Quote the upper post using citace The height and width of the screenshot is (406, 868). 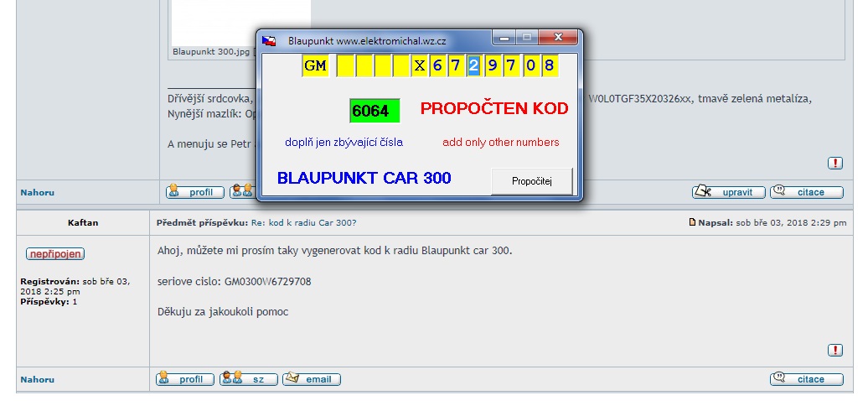pyautogui.click(x=806, y=192)
